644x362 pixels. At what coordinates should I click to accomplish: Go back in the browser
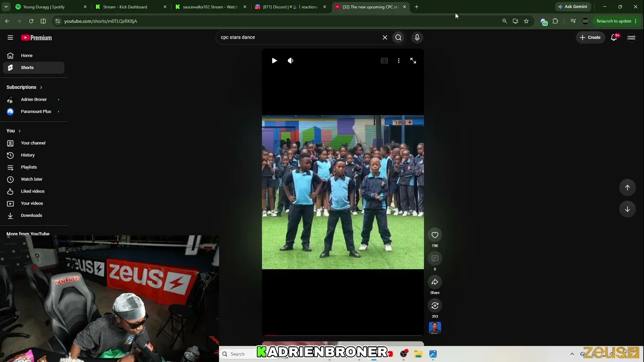(x=7, y=21)
